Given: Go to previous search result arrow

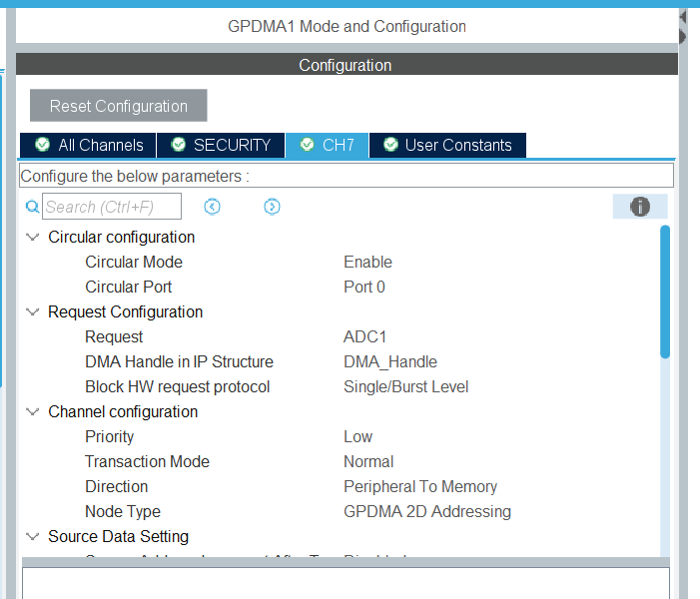Looking at the screenshot, I should click(x=212, y=207).
